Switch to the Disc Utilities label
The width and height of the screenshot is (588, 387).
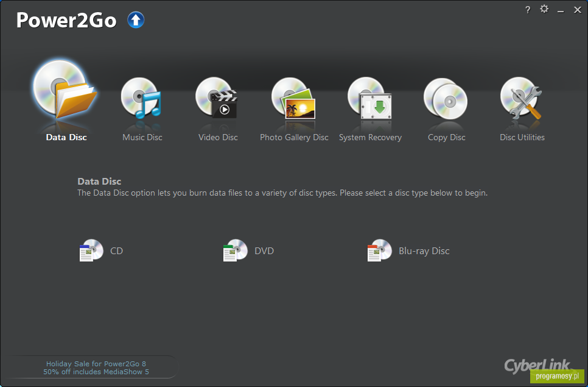tap(522, 137)
